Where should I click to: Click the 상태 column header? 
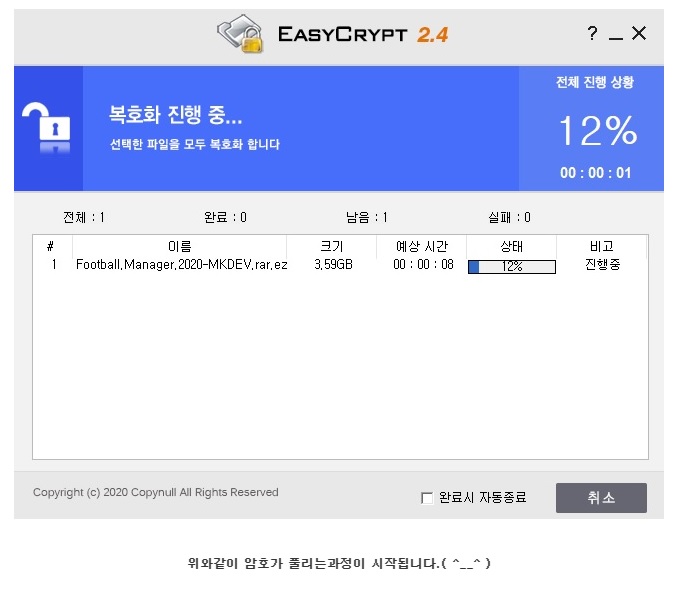tap(512, 247)
